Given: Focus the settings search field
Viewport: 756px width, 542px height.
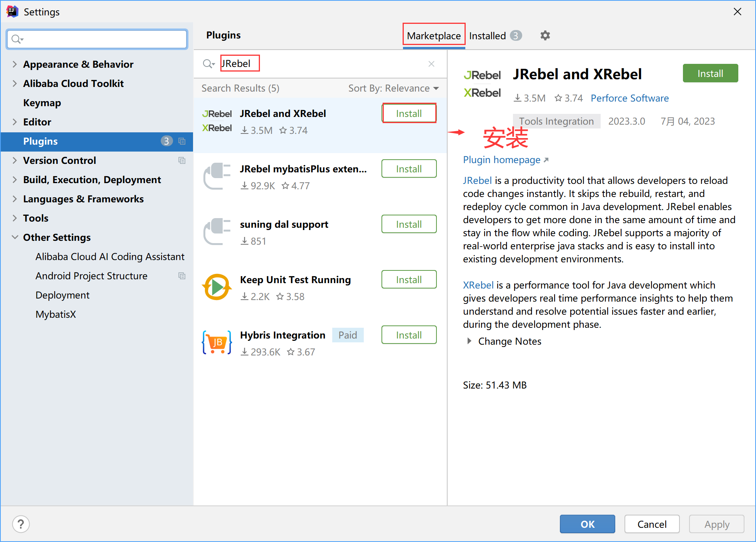Looking at the screenshot, I should (97, 39).
